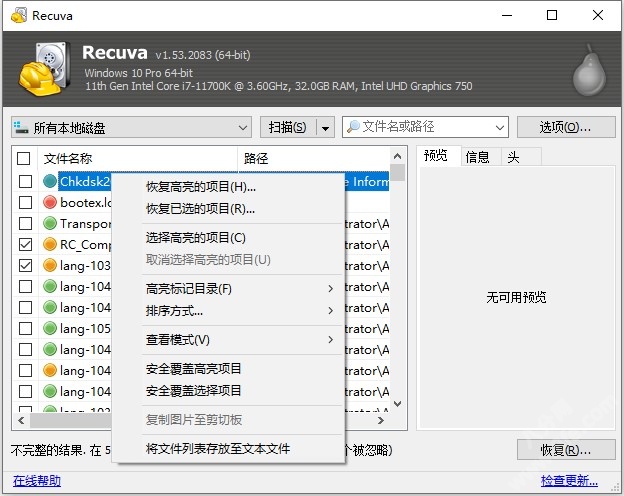Viewport: 624px width, 496px height.
Task: Open the 选项(O) options button
Action: click(566, 127)
